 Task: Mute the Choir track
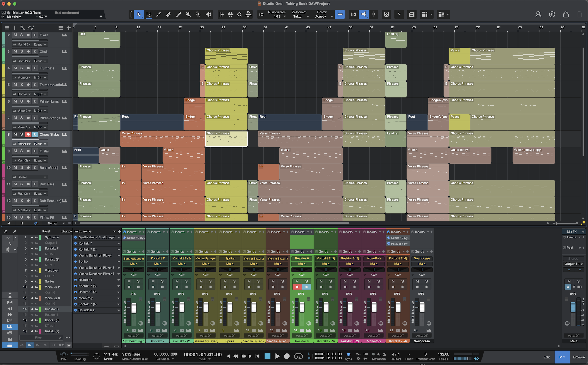pyautogui.click(x=15, y=52)
